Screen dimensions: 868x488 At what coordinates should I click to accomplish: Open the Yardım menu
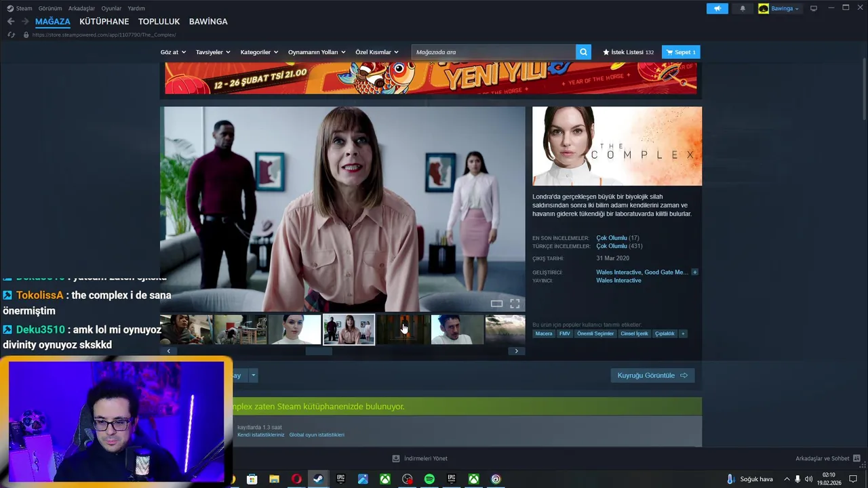point(136,8)
